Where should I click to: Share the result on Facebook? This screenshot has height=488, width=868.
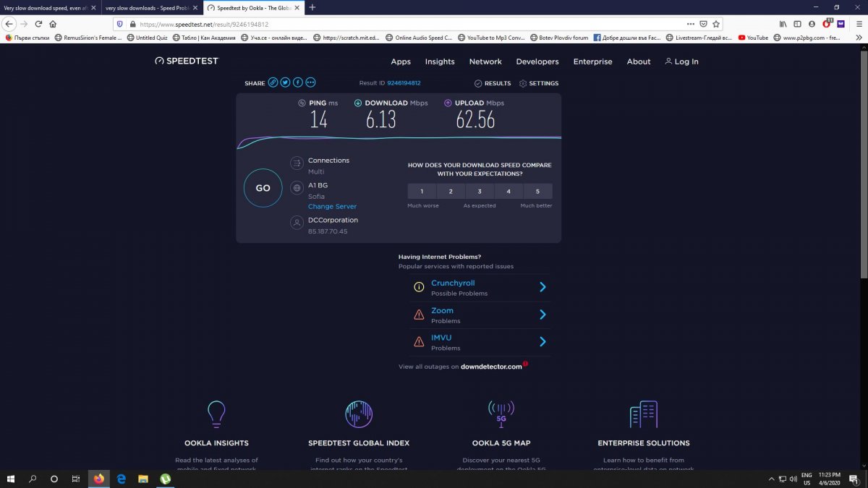[297, 82]
